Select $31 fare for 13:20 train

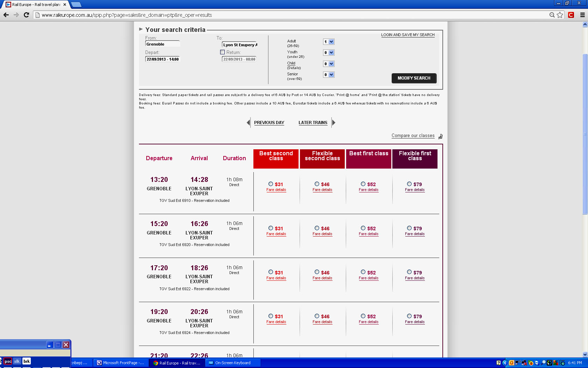(271, 184)
